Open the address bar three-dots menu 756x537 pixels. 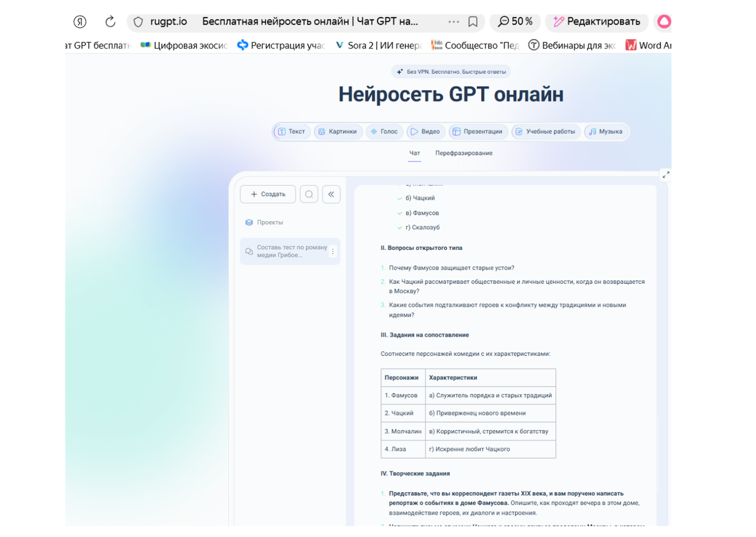point(454,22)
